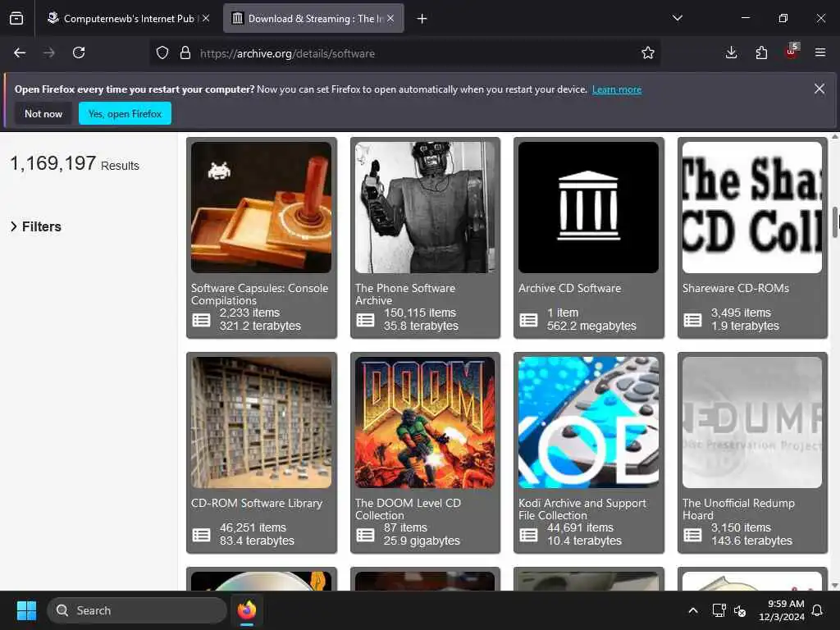Click the list icon on Archive CD Software card

(528, 321)
